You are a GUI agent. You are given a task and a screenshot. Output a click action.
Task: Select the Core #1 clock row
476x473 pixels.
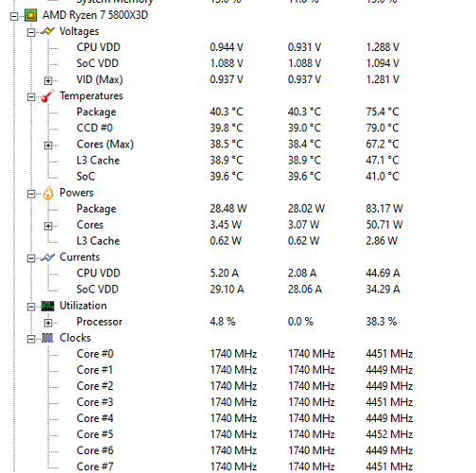pyautogui.click(x=94, y=370)
